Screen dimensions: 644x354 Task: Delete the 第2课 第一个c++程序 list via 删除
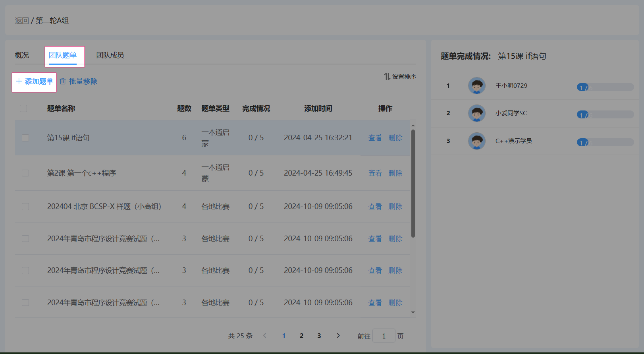[x=395, y=173]
